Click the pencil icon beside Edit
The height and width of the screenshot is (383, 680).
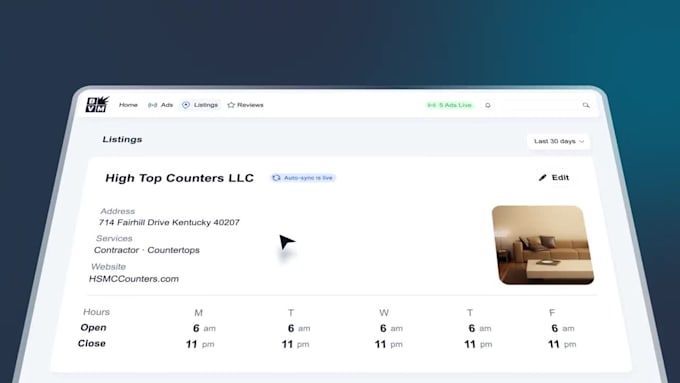pos(543,177)
